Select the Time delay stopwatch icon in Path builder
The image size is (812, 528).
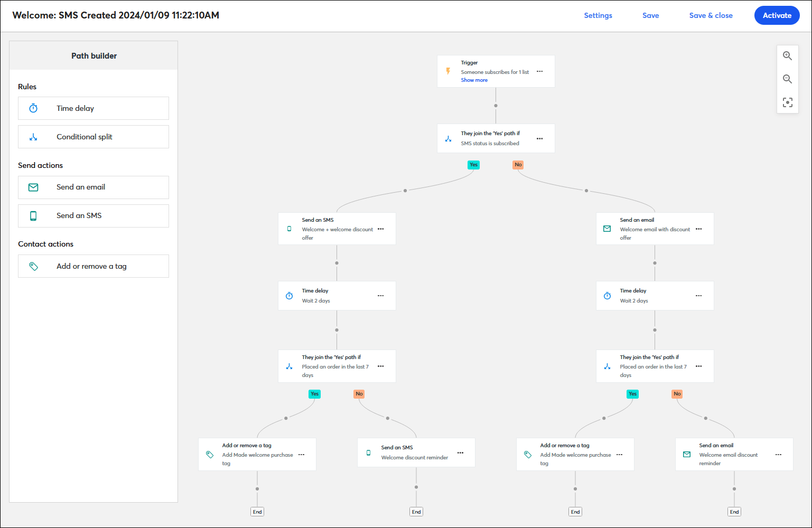coord(33,108)
